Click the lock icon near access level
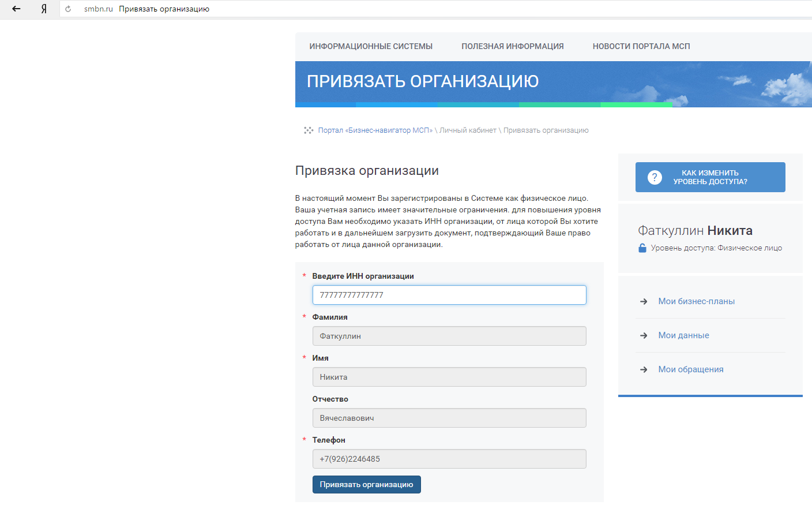 pos(642,248)
